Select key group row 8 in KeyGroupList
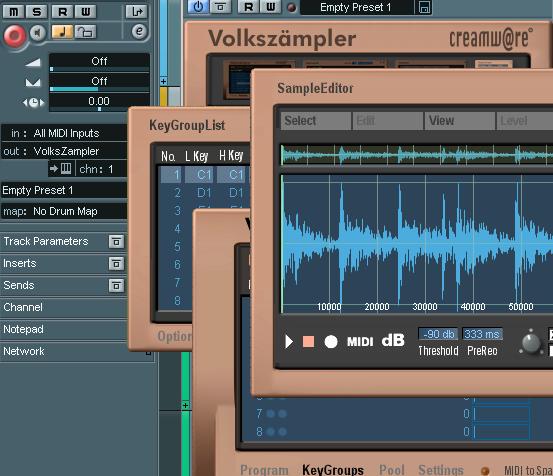553x476 pixels. pos(177,300)
